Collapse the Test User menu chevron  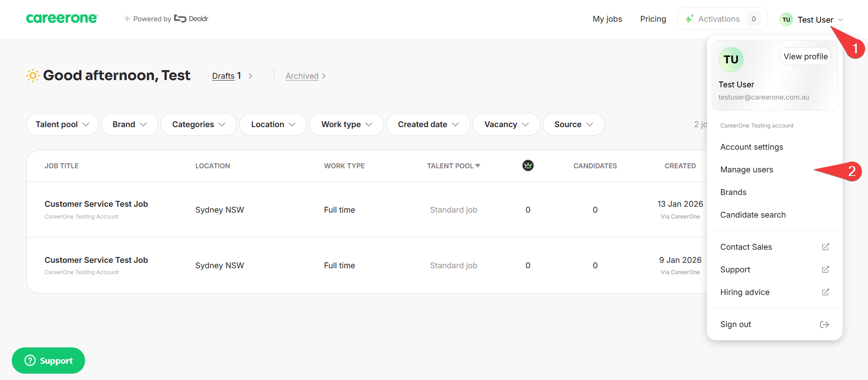(840, 19)
